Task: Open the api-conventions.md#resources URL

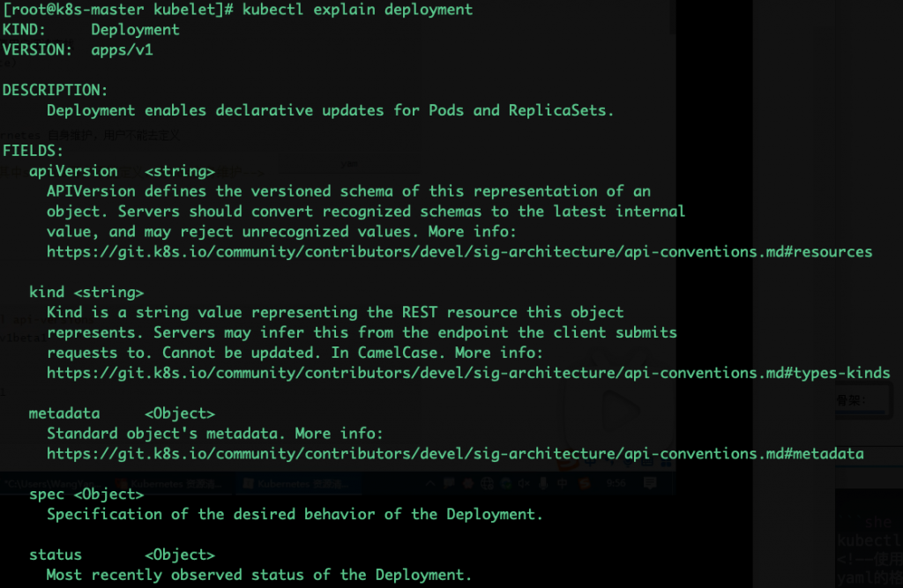Action: point(459,252)
